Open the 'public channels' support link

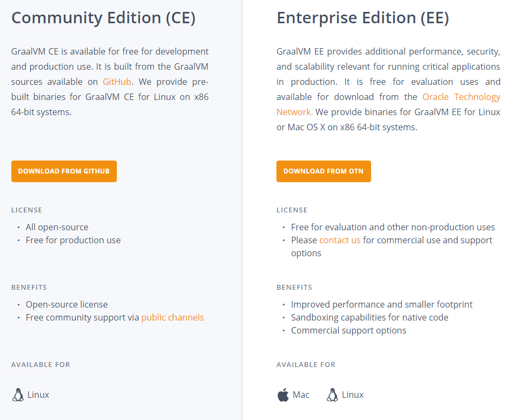[x=173, y=318]
